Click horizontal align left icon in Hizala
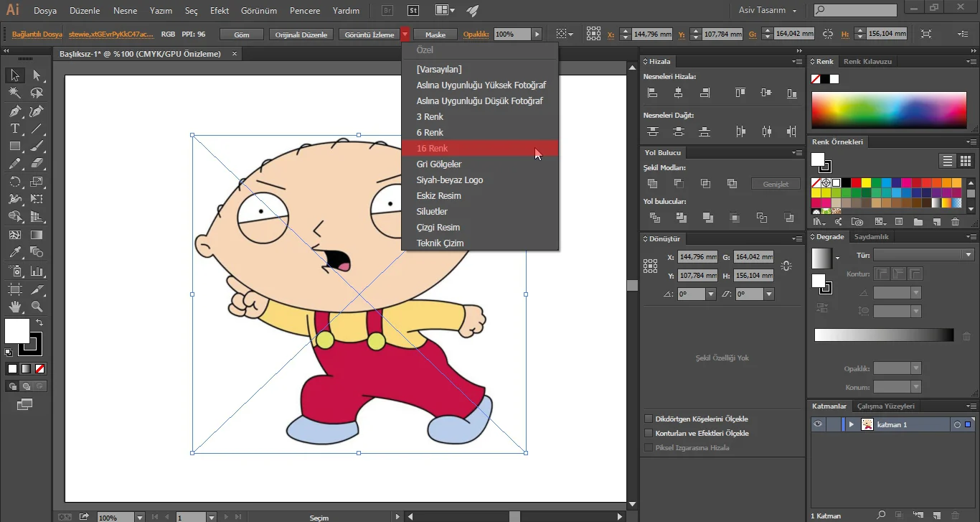Viewport: 980px width, 522px height. click(x=652, y=93)
